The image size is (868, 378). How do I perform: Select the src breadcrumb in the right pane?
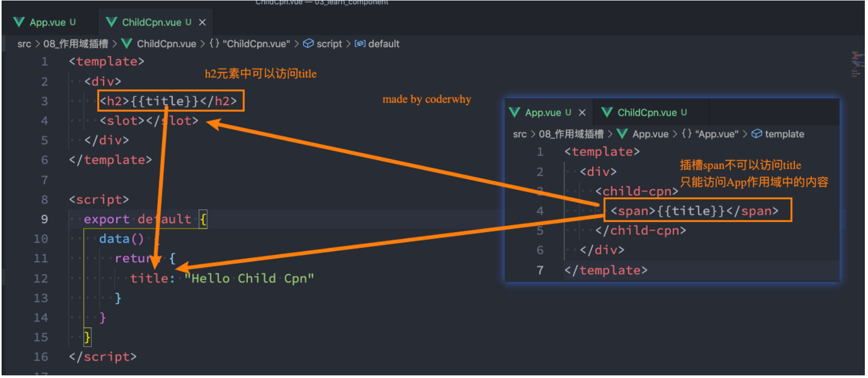[x=519, y=134]
